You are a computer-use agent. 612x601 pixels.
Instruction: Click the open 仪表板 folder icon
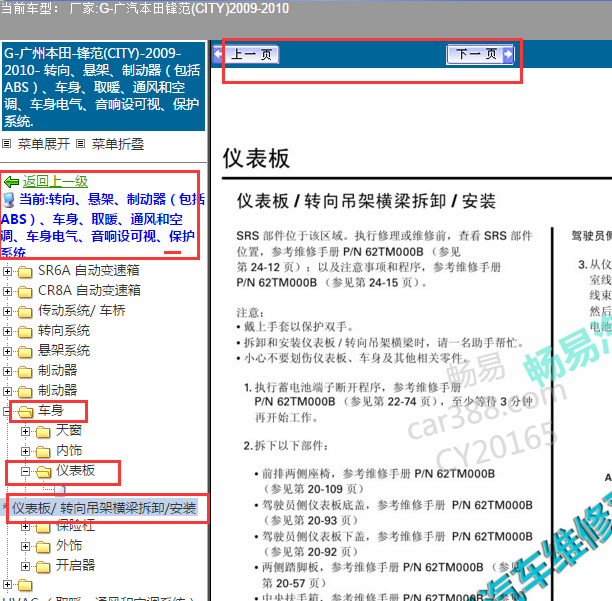coord(43,472)
